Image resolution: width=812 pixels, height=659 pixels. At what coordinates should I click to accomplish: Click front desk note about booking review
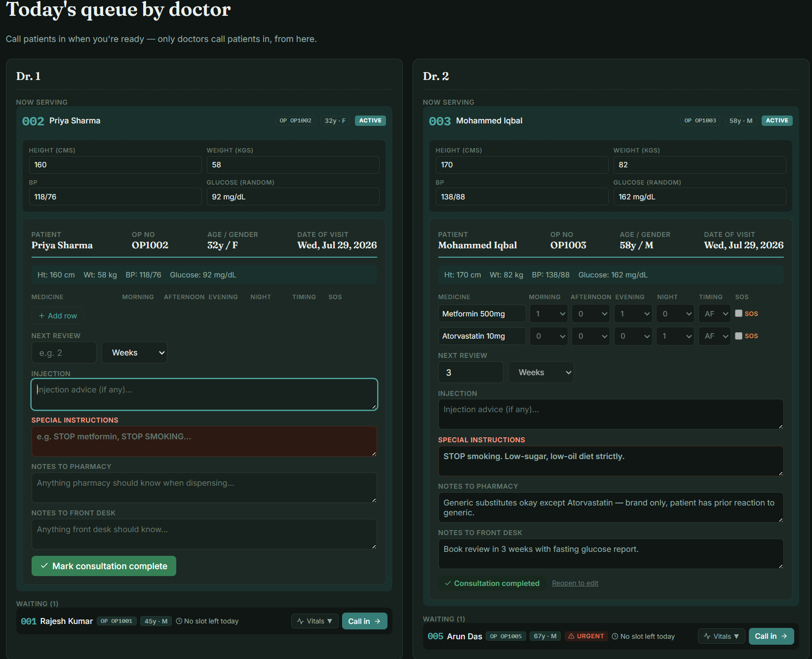pos(611,554)
